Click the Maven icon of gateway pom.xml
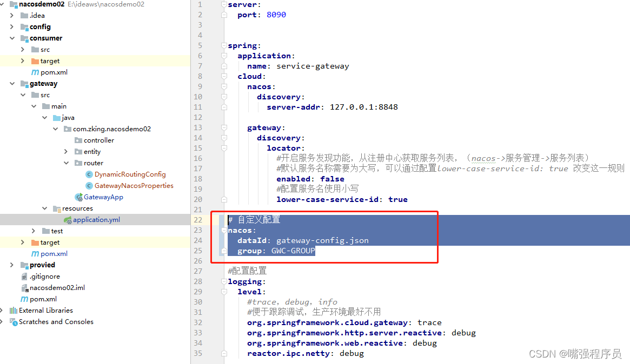This screenshot has height=364, width=630. [x=35, y=254]
